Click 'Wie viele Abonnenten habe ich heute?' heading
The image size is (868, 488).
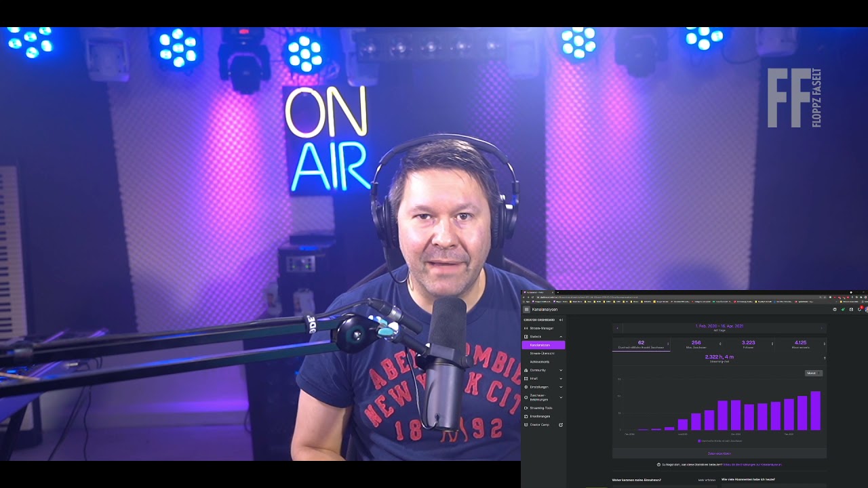tap(748, 479)
